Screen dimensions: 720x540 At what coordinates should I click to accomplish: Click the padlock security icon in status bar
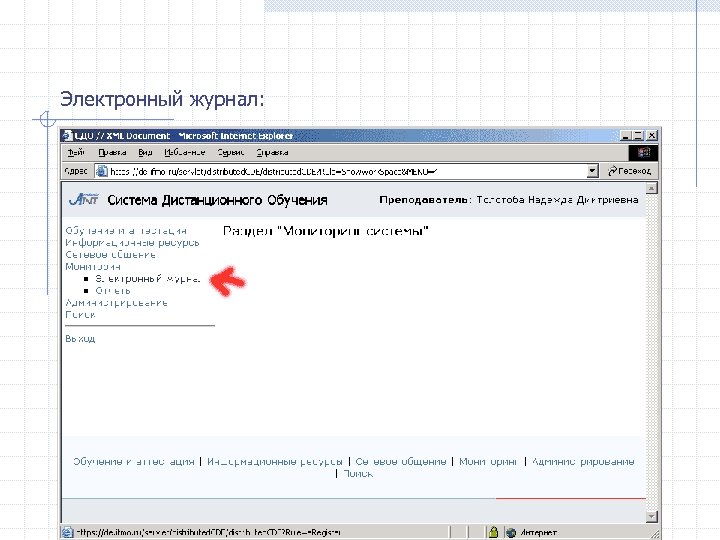click(493, 532)
